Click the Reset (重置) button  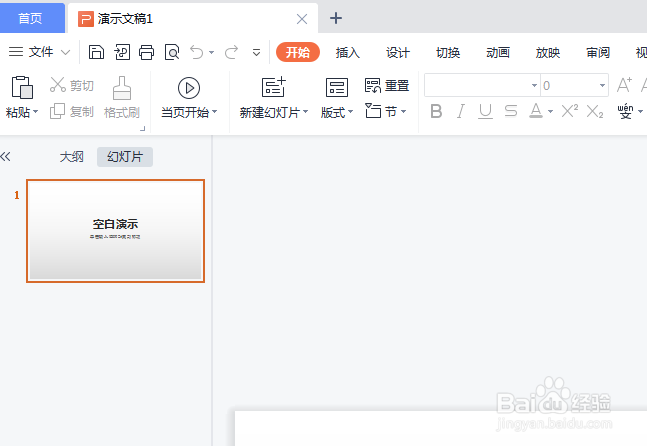(387, 85)
